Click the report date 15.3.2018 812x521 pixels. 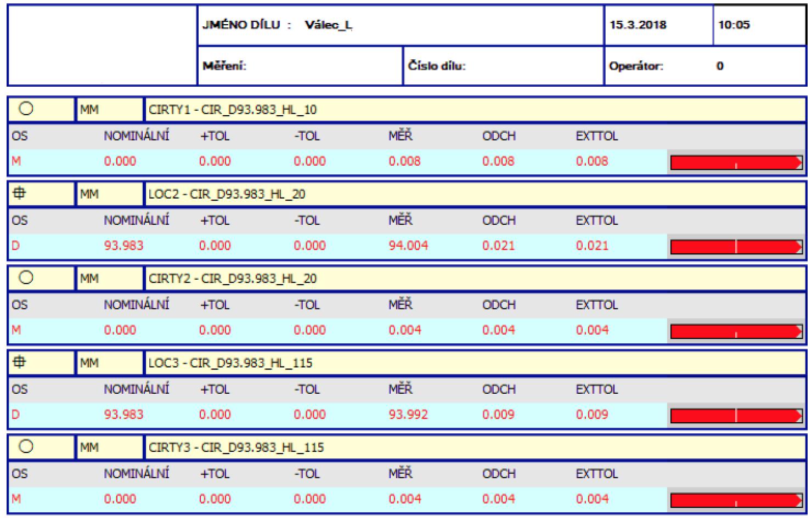(638, 25)
